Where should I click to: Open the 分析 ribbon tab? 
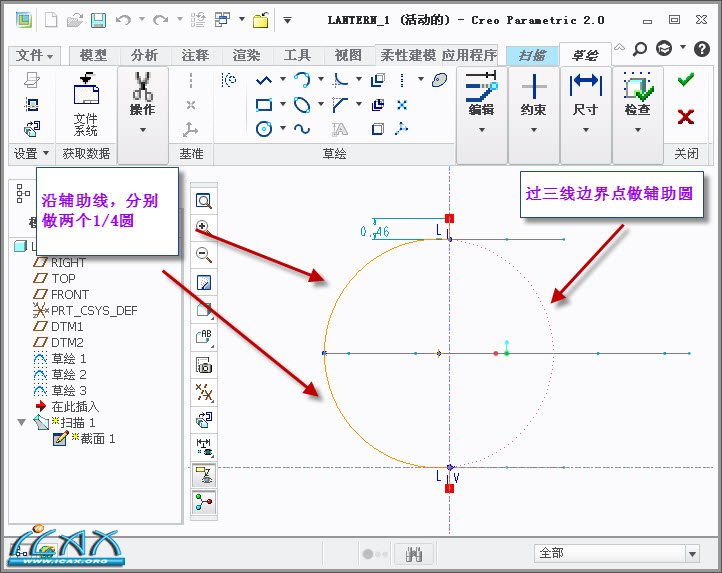(x=144, y=55)
